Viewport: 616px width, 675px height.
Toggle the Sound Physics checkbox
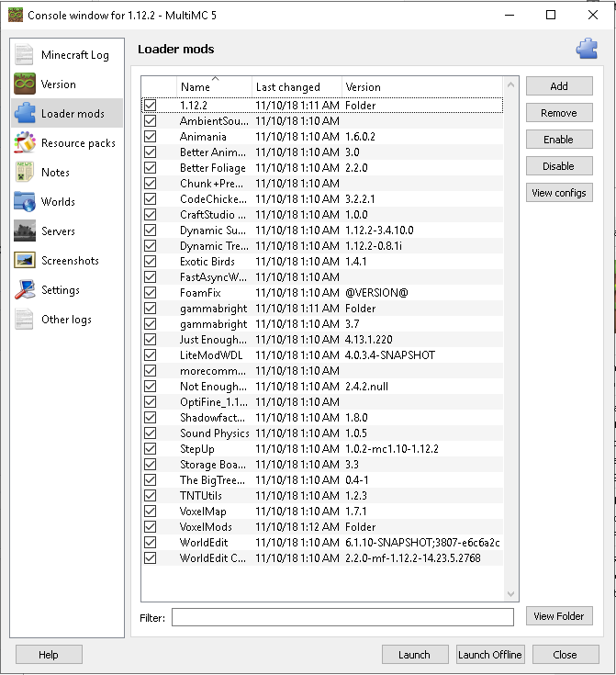click(151, 433)
